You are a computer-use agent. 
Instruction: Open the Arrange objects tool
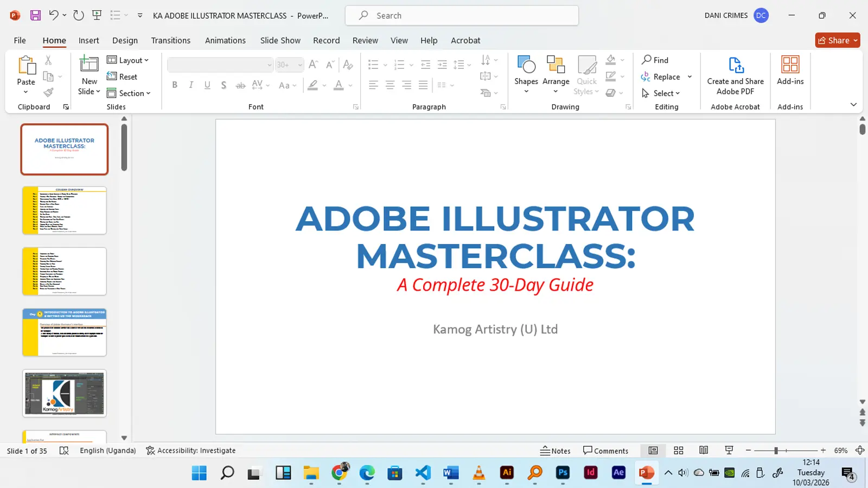click(x=556, y=66)
